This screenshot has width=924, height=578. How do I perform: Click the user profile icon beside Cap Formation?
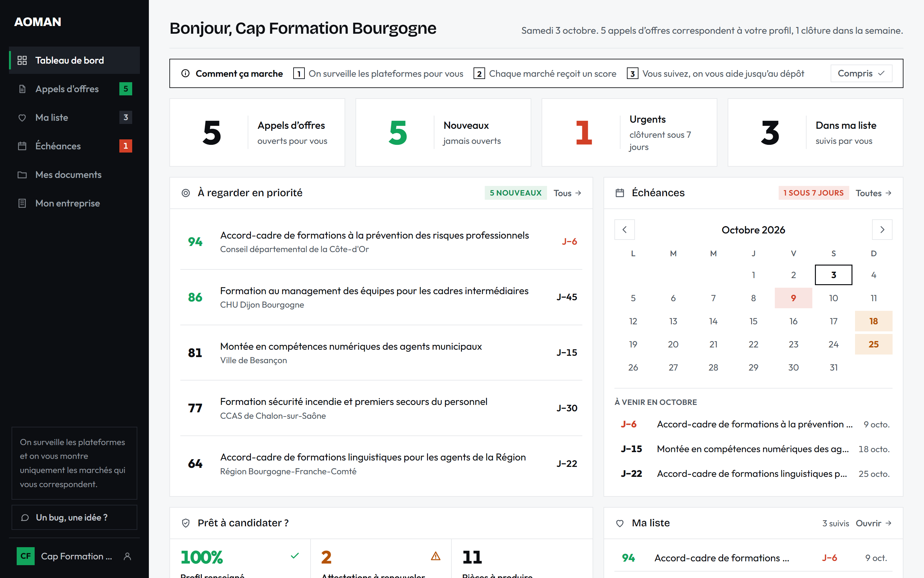(x=127, y=556)
